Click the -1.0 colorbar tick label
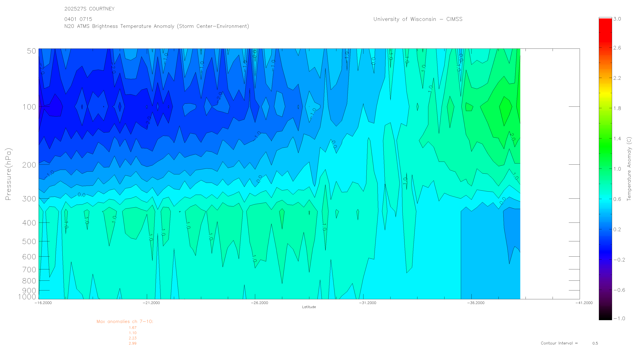 pos(619,318)
